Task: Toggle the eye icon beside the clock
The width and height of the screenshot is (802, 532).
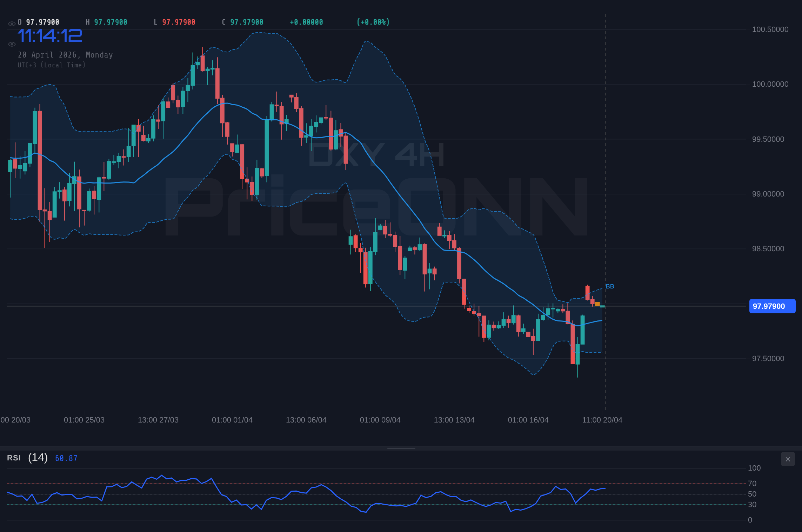Action: pos(12,44)
